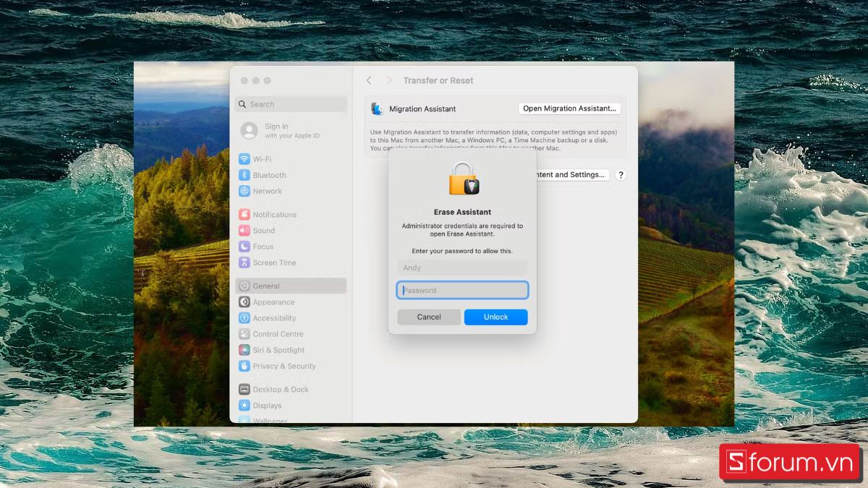The height and width of the screenshot is (488, 868).
Task: Open Network settings
Action: tap(246, 191)
